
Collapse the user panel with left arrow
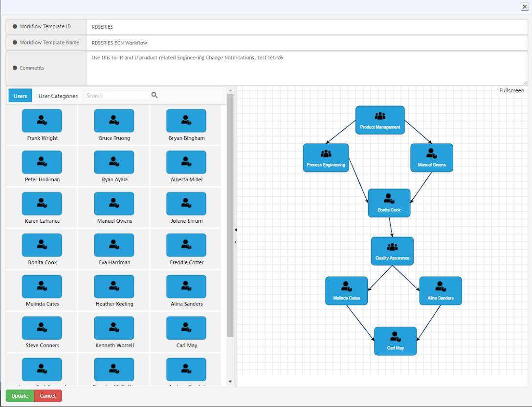click(x=235, y=230)
